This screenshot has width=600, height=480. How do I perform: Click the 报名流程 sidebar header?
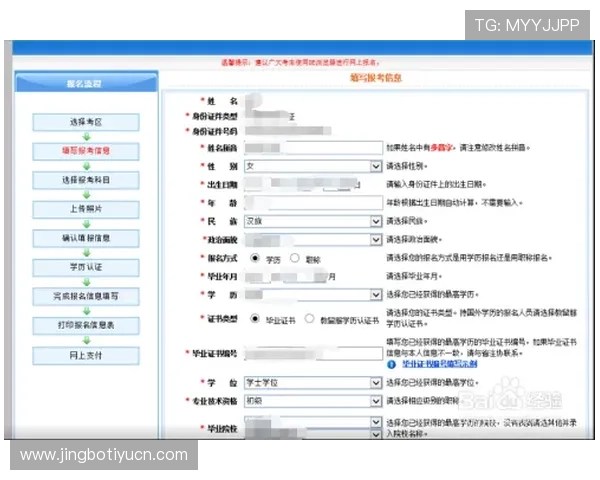[86, 82]
